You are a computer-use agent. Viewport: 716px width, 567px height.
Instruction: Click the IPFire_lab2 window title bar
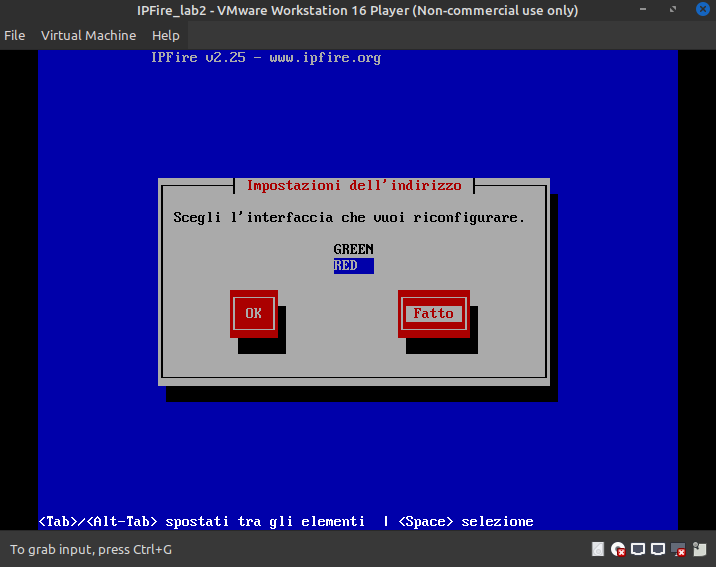pyautogui.click(x=358, y=10)
